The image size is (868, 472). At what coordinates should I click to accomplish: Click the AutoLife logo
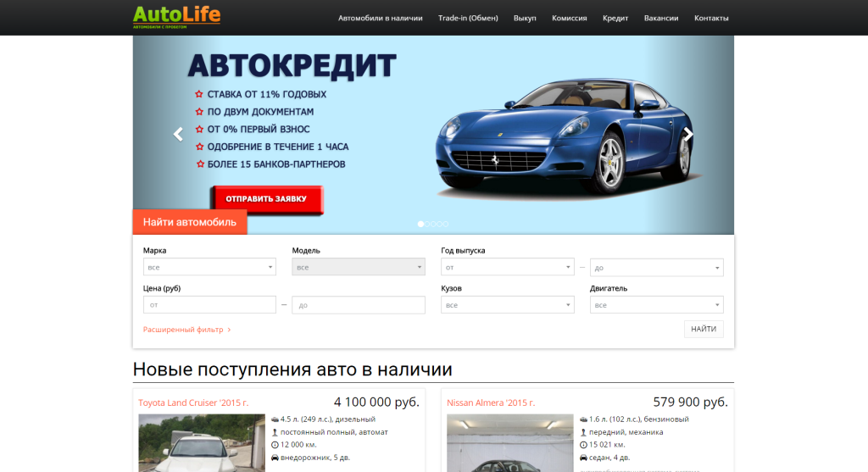[176, 17]
